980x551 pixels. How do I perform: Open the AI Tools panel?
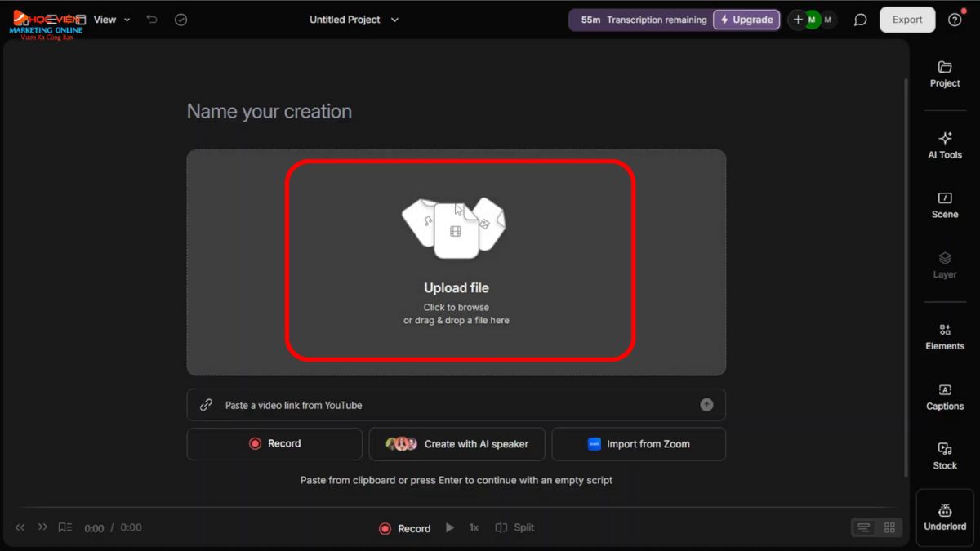tap(945, 145)
